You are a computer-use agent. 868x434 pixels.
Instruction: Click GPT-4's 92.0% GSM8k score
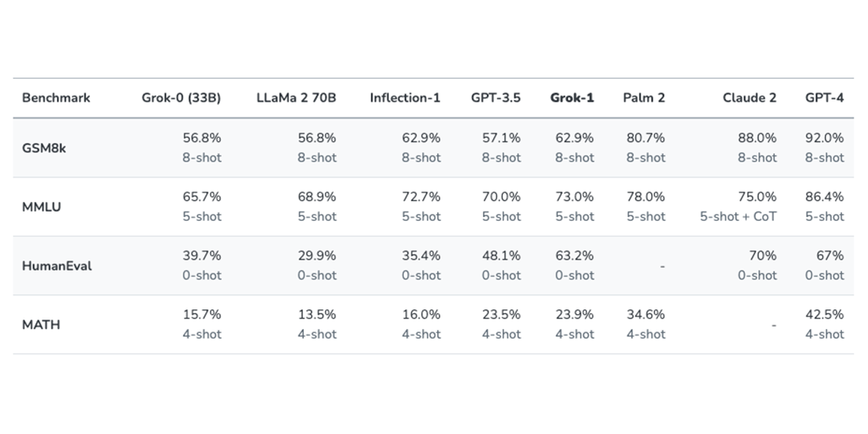pyautogui.click(x=825, y=138)
